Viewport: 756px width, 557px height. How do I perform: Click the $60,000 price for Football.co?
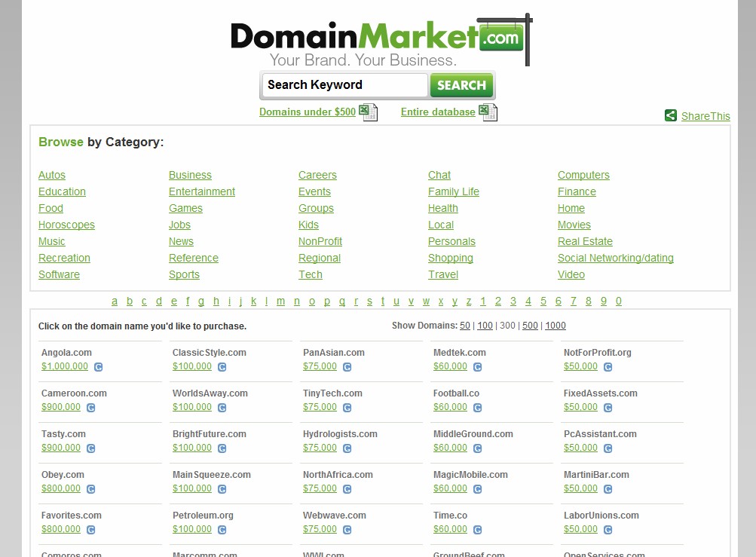[x=450, y=406]
